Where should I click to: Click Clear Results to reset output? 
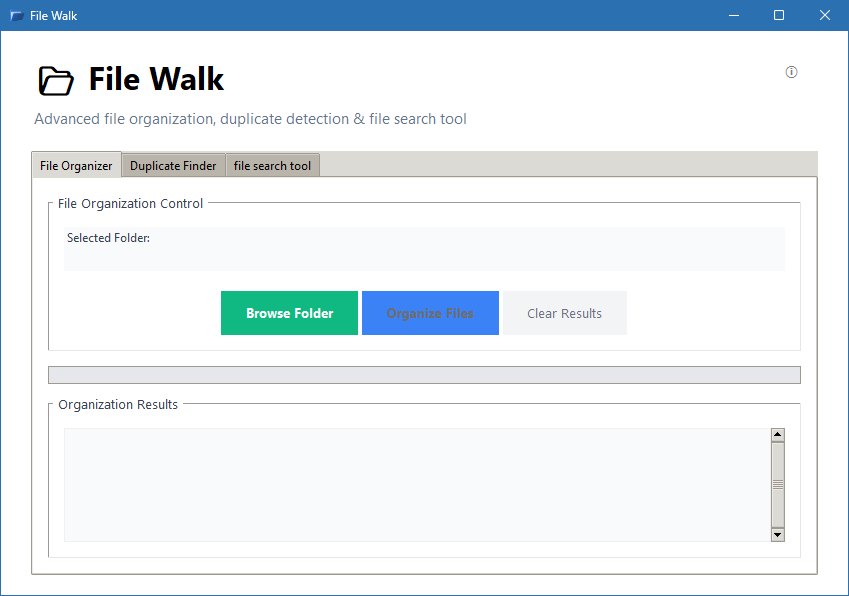[563, 313]
